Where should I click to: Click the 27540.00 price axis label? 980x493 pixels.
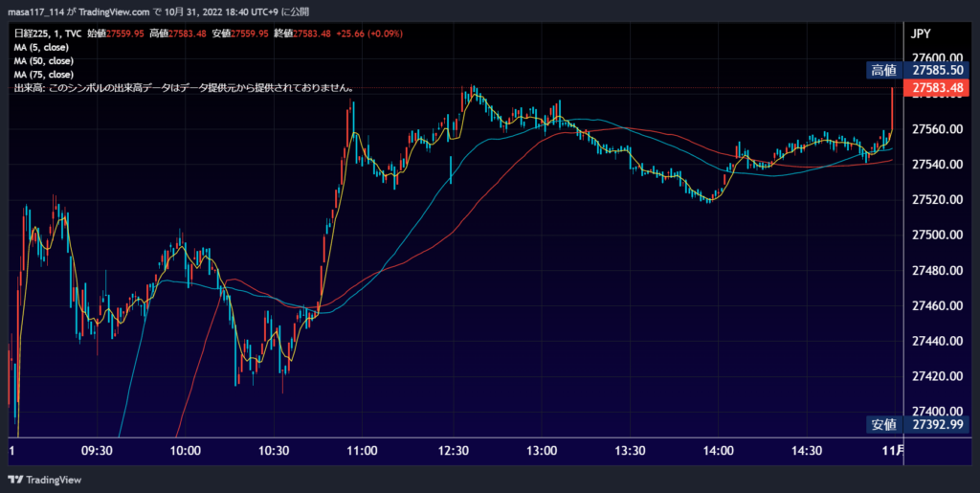pos(936,165)
